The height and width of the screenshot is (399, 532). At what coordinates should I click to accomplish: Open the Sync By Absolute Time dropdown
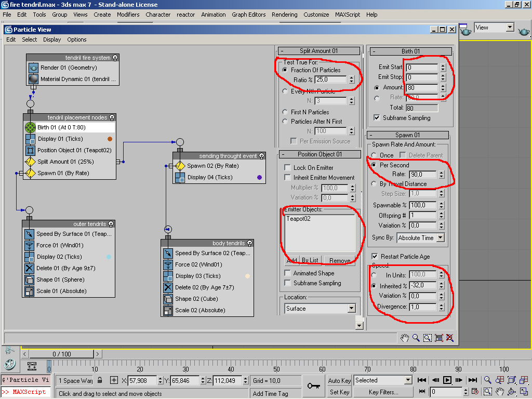(x=440, y=238)
